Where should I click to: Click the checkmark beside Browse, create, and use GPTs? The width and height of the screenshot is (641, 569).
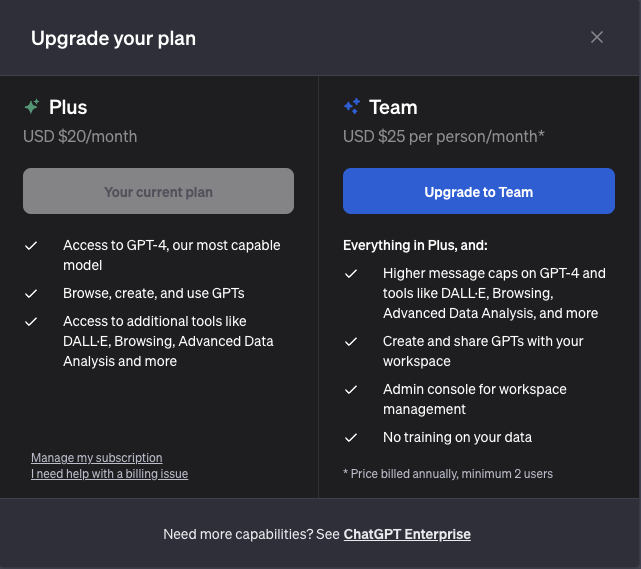tap(31, 293)
